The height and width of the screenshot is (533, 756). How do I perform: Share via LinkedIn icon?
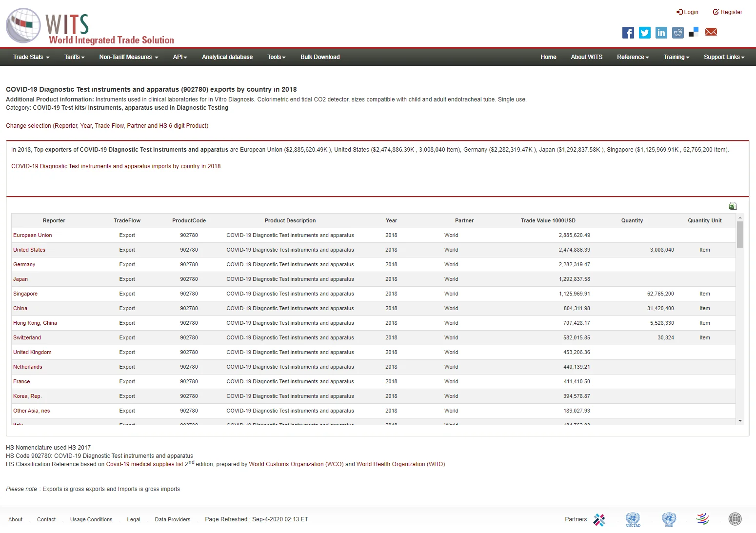click(661, 33)
